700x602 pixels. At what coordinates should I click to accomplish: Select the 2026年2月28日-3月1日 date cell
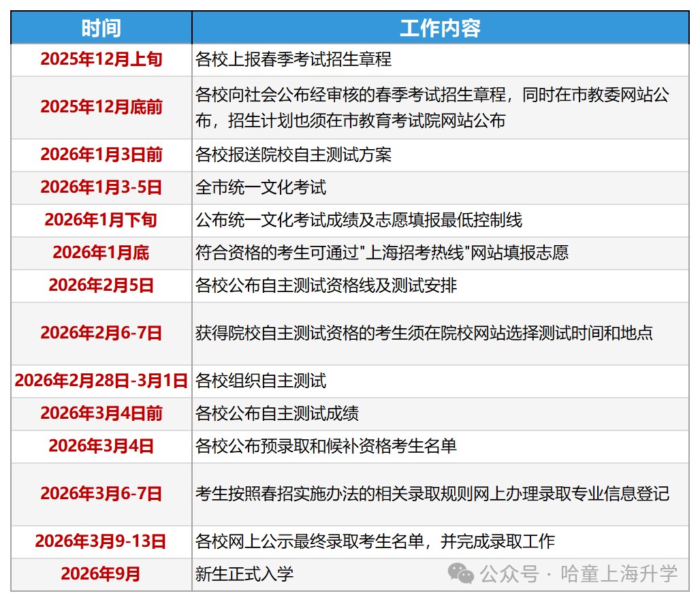click(x=101, y=381)
